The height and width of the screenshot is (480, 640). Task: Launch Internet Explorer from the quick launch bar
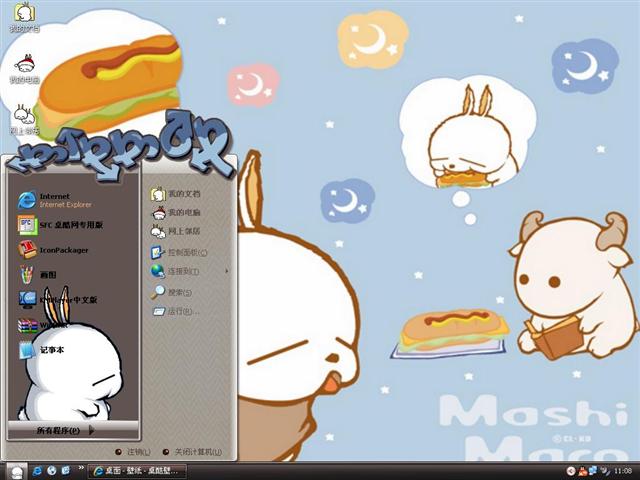tap(37, 471)
